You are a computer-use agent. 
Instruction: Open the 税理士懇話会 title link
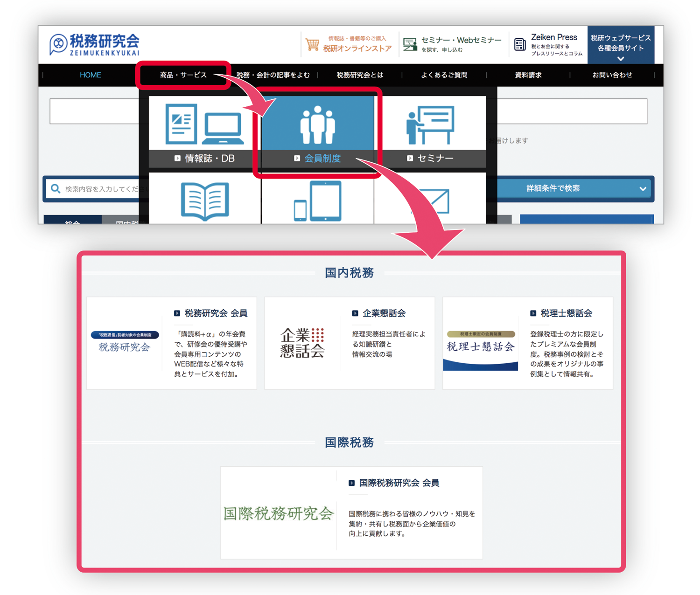567,313
